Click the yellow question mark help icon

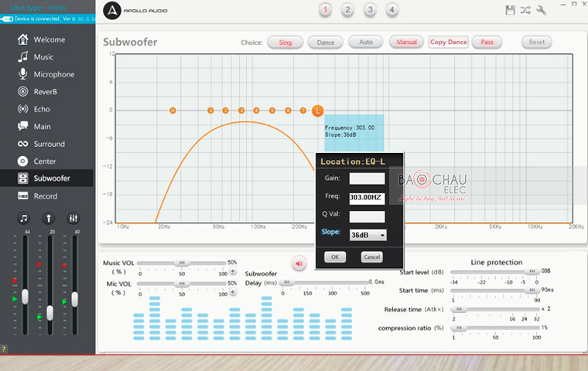click(x=3, y=349)
